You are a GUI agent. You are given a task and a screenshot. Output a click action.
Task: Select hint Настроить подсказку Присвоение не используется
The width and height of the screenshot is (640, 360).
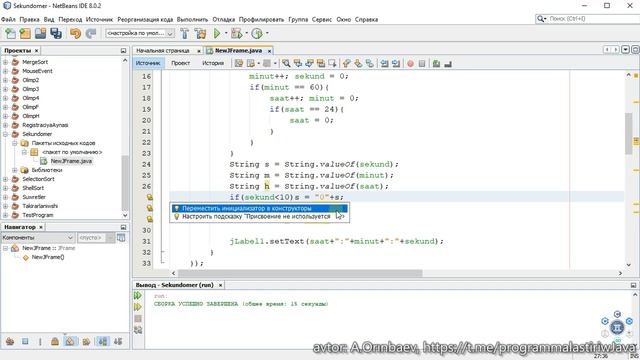pyautogui.click(x=260, y=216)
